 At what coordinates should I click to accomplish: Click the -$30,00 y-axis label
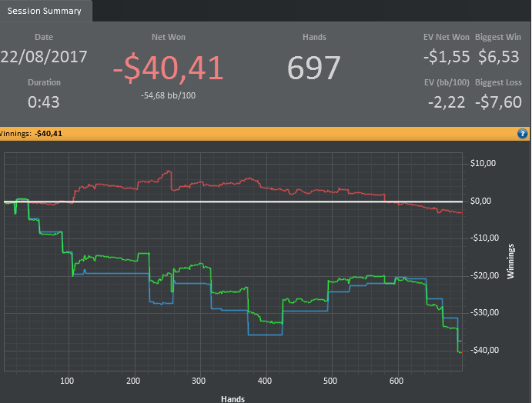click(484, 312)
